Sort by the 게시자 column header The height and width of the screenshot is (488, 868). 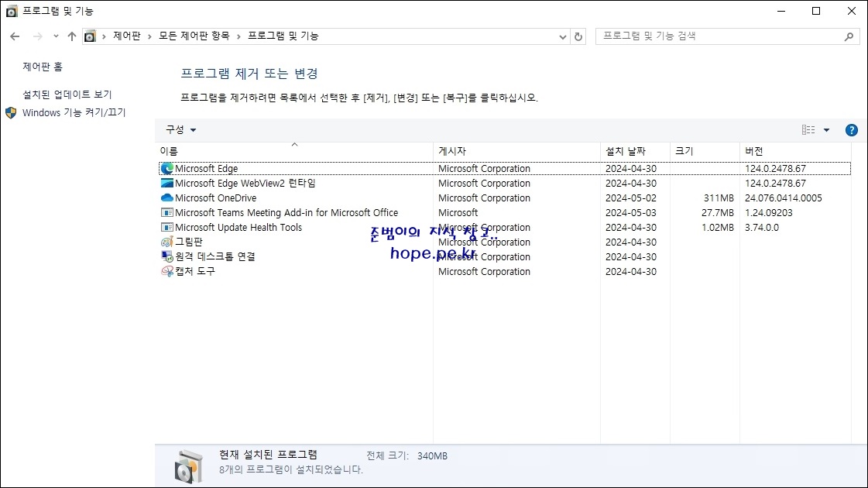click(516, 151)
